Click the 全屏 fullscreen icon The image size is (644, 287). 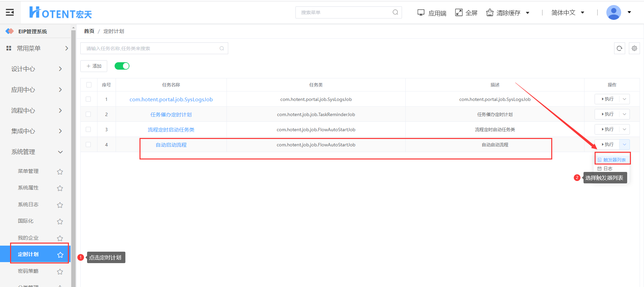point(458,12)
